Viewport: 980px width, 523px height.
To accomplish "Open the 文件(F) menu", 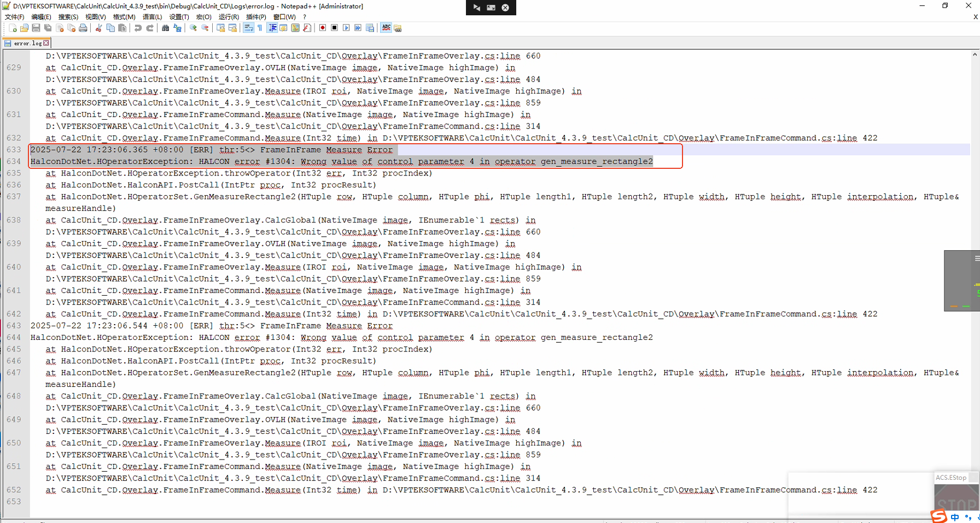I will pyautogui.click(x=14, y=17).
